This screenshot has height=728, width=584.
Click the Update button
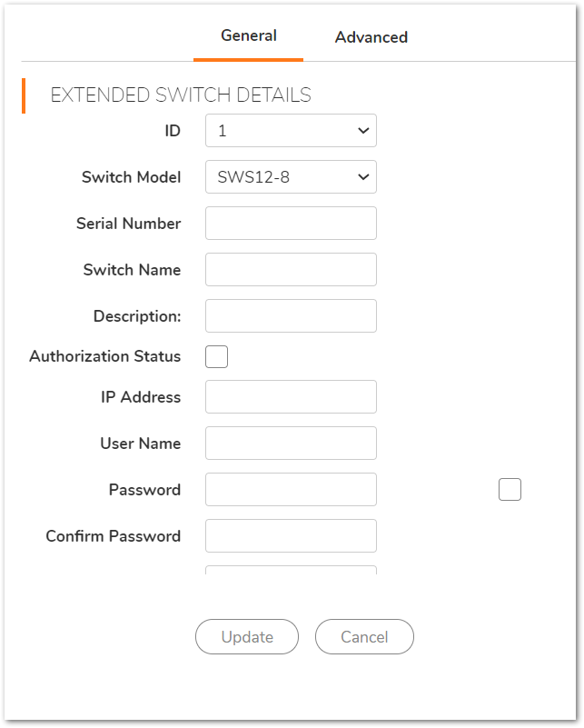pos(247,636)
